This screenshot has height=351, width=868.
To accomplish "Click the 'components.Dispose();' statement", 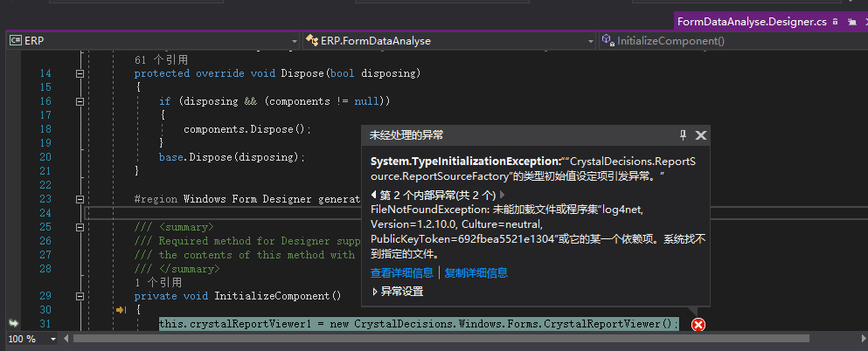I will coord(247,129).
